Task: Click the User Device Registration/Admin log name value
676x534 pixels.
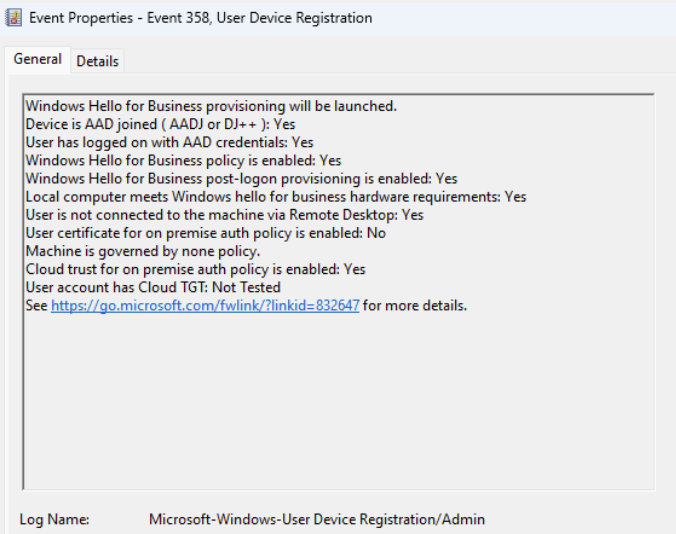Action: 316,519
